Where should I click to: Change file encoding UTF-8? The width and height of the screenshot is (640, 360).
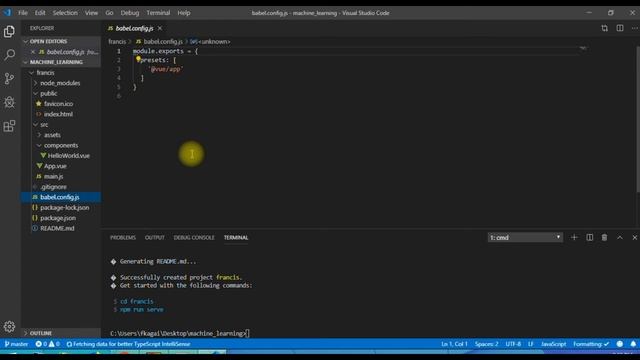(x=513, y=344)
